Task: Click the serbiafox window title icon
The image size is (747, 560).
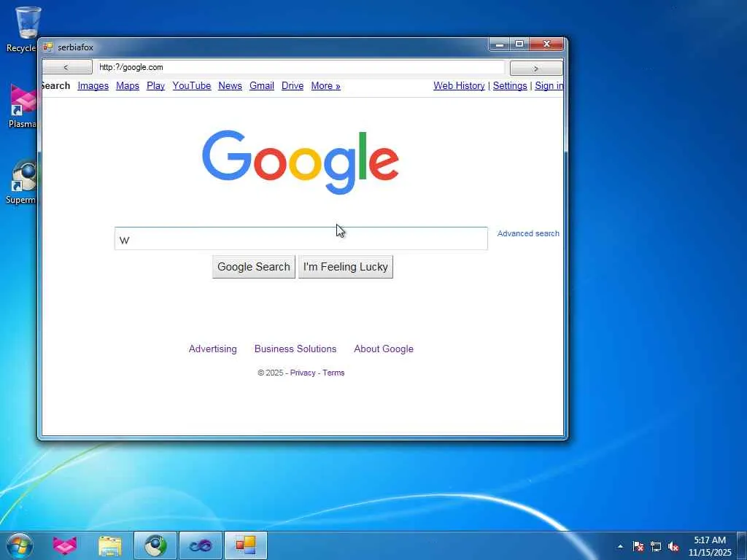Action: 47,47
